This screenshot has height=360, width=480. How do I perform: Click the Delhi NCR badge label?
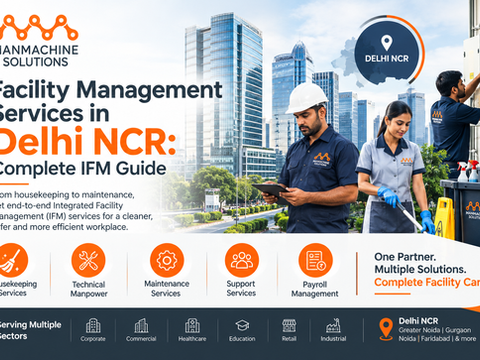point(387,59)
